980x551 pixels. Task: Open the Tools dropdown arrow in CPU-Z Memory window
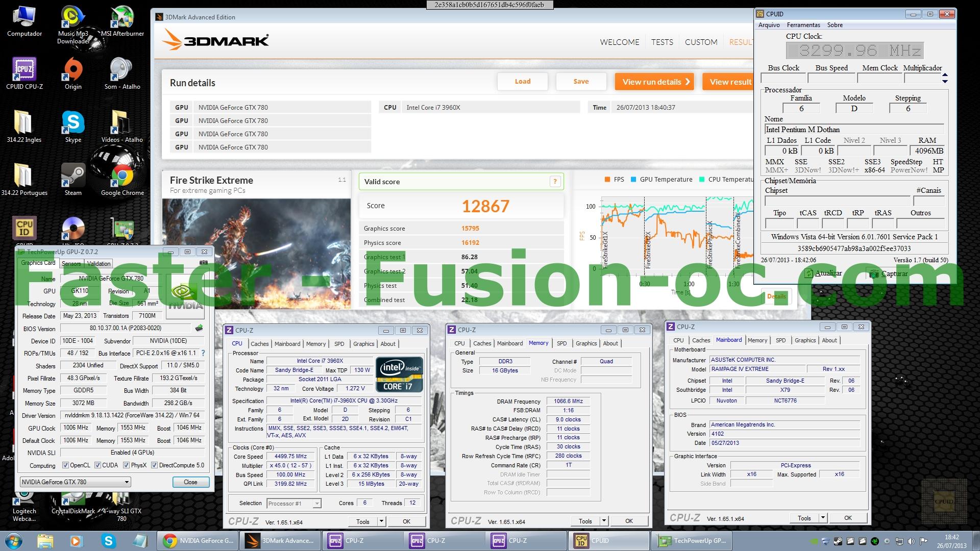(604, 521)
